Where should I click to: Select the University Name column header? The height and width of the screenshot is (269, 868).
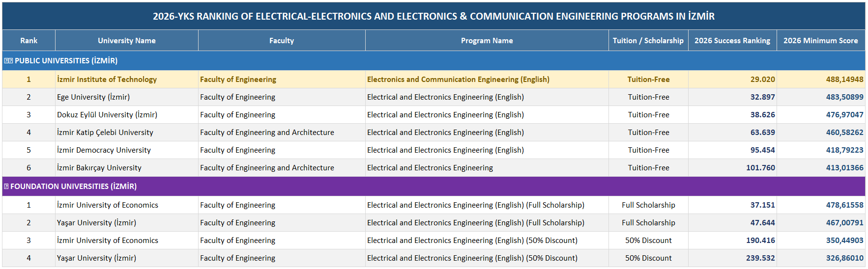click(x=127, y=41)
